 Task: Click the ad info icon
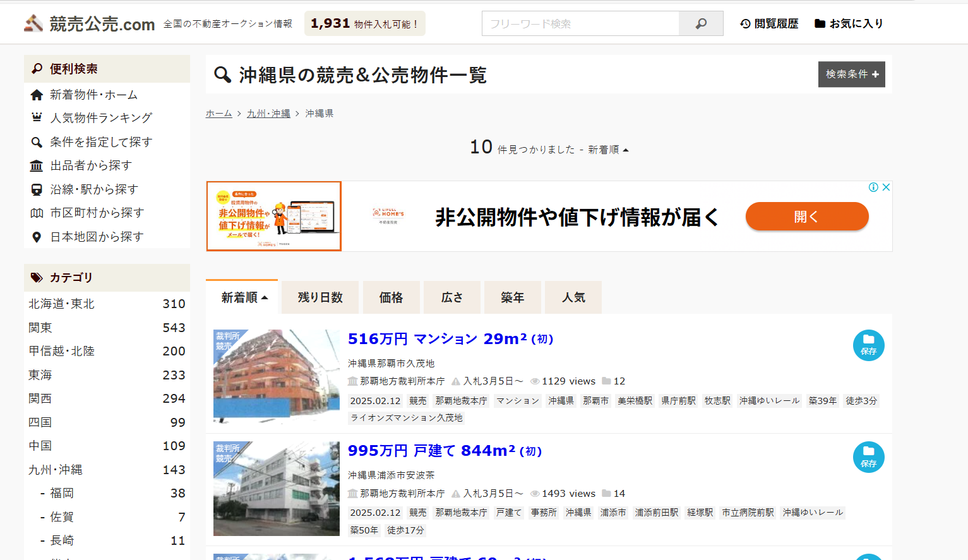[x=873, y=187]
